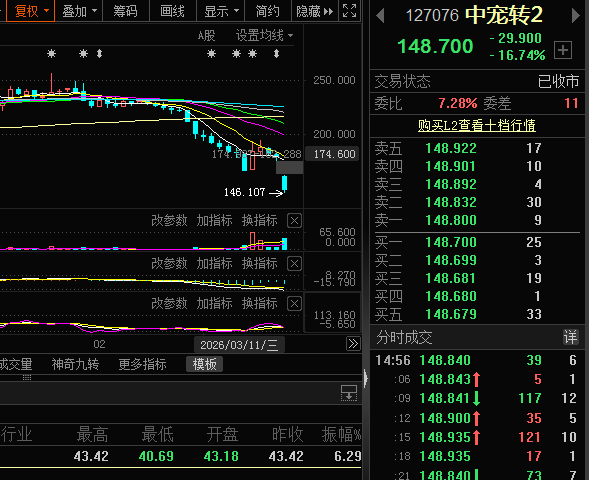The width and height of the screenshot is (589, 480).
Task: Click the rightmost up-down arrow event marker
Action: pyautogui.click(x=276, y=54)
